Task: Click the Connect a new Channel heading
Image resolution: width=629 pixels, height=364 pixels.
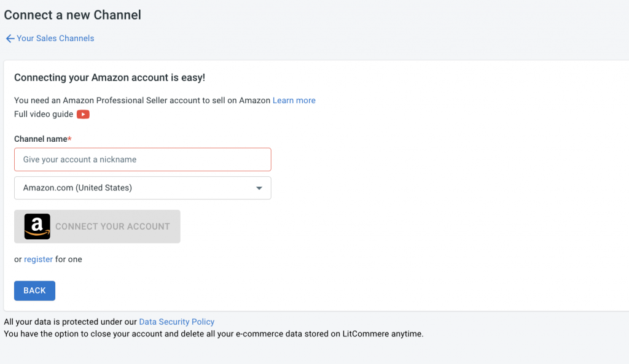Action: 72,15
